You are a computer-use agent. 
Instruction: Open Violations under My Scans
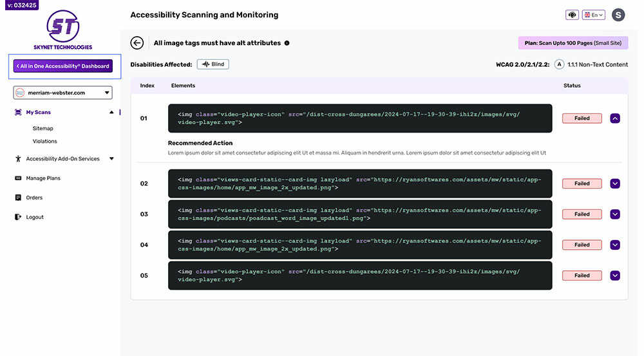pos(45,141)
